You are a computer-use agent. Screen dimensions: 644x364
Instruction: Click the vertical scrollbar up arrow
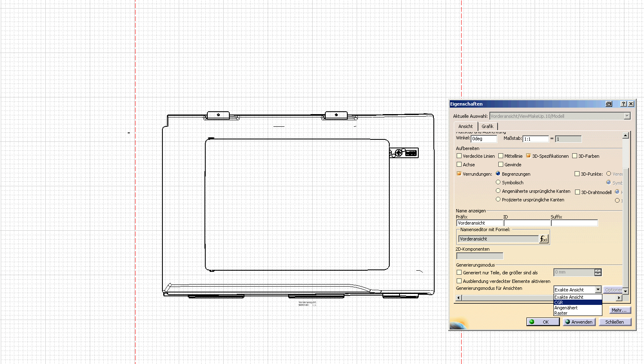(626, 135)
